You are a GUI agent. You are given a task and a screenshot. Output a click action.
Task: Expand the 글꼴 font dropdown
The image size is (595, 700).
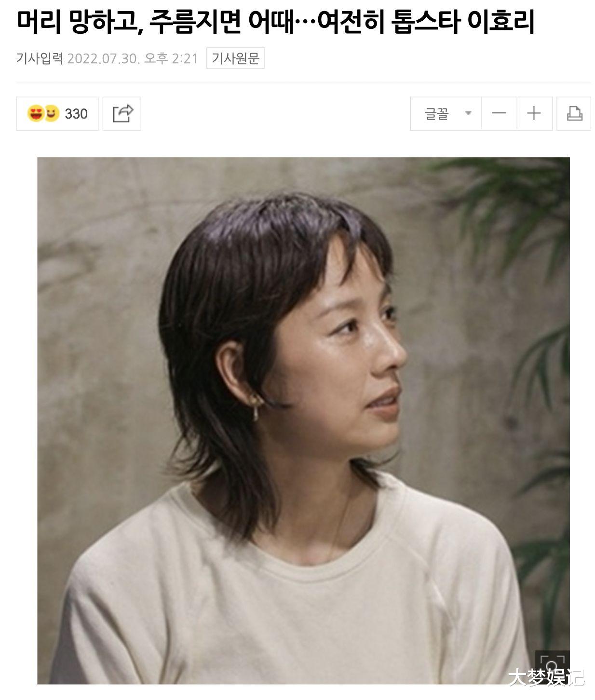coord(446,113)
